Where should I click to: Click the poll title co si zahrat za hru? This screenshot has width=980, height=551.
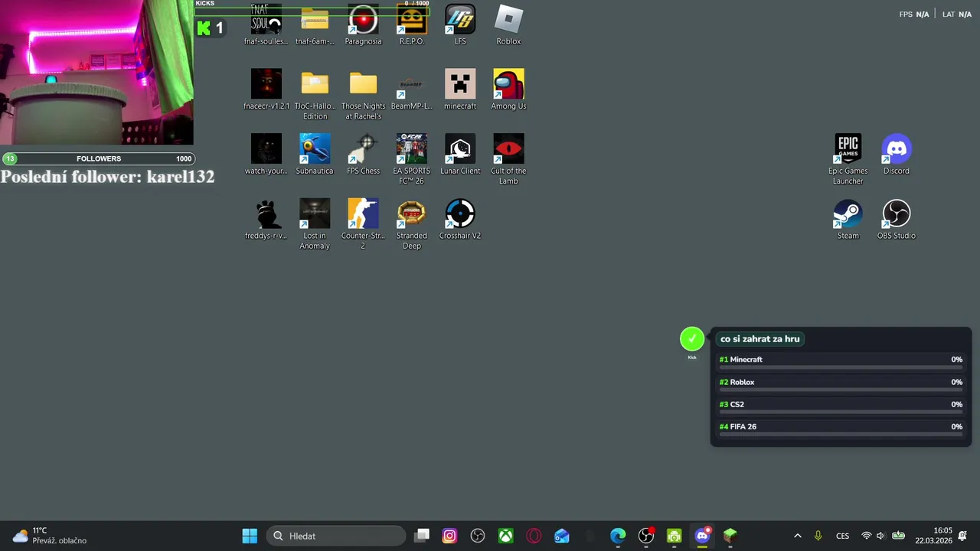tap(760, 339)
